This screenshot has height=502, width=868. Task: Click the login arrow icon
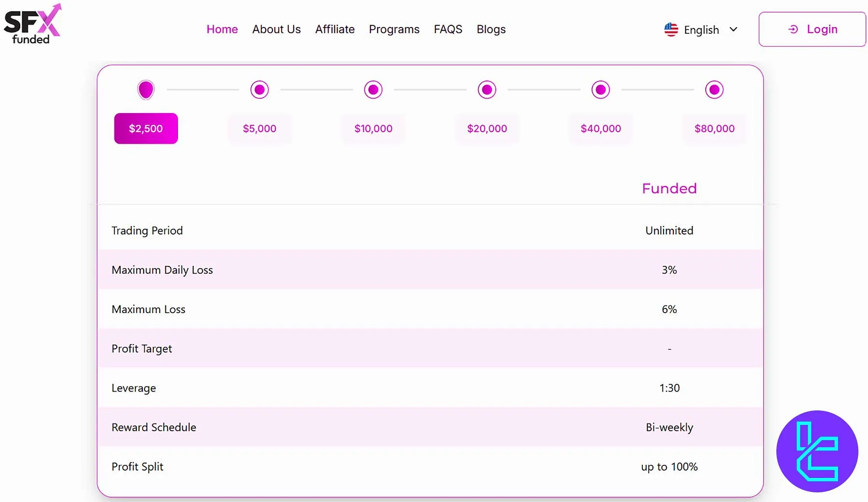(x=793, y=29)
